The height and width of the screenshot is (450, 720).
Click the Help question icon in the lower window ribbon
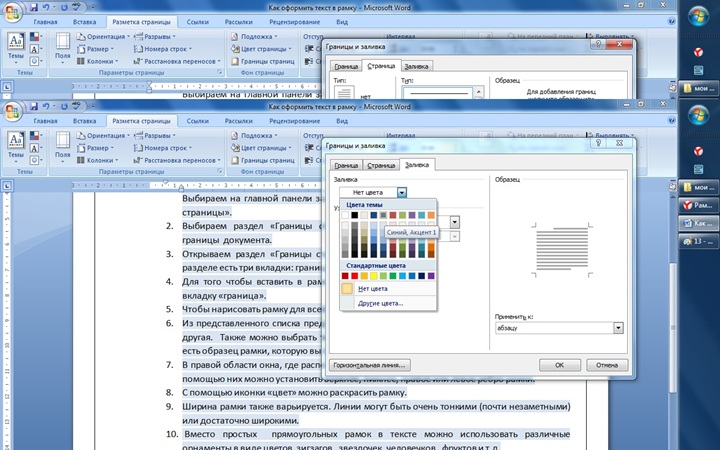672,121
